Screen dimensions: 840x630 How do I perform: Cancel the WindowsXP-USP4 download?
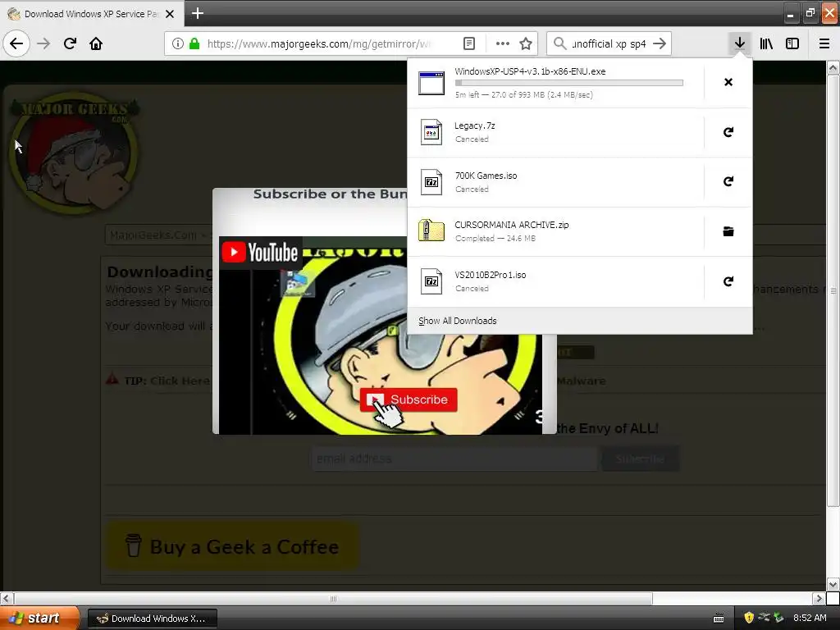pyautogui.click(x=728, y=82)
